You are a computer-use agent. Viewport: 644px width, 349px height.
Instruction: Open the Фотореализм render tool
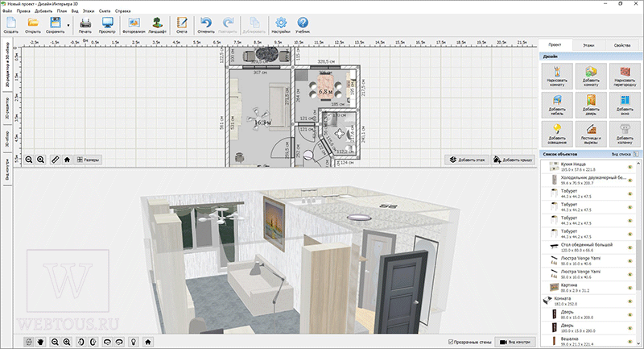pos(134,25)
